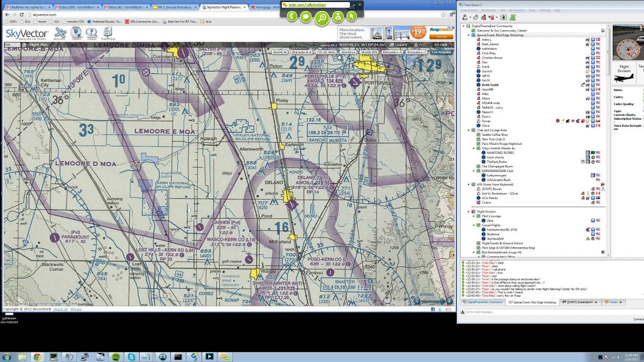Close the Tomas chat tab
Viewport: 644px width, 362px height.
[620, 302]
